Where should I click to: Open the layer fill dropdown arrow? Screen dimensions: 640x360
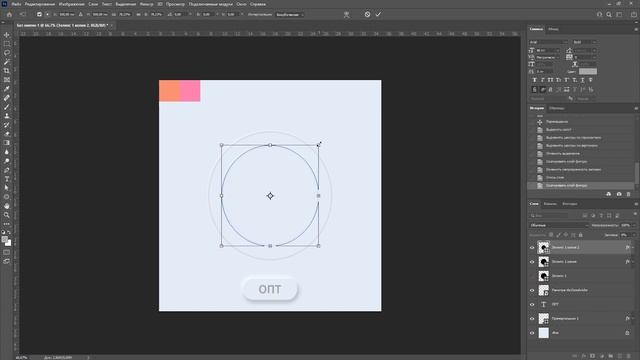click(x=633, y=235)
